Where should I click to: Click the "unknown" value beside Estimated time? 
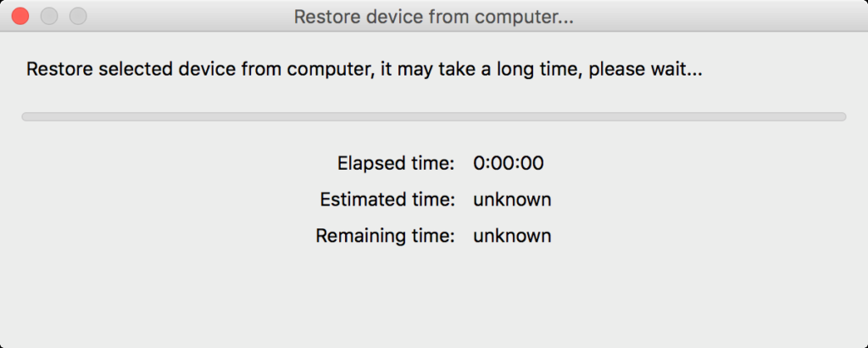(x=512, y=200)
